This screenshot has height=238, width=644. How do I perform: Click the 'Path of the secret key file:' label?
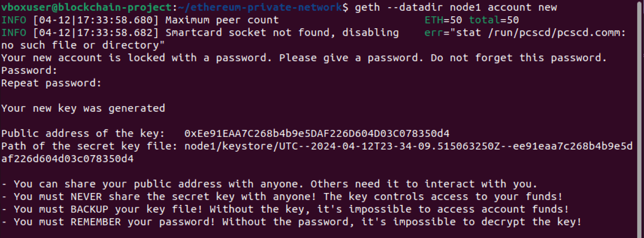[89, 146]
